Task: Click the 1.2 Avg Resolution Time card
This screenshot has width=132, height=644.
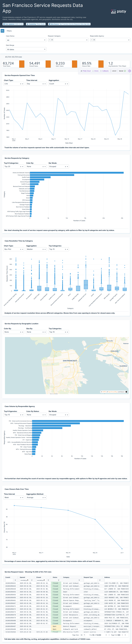Action: [x=119, y=64]
